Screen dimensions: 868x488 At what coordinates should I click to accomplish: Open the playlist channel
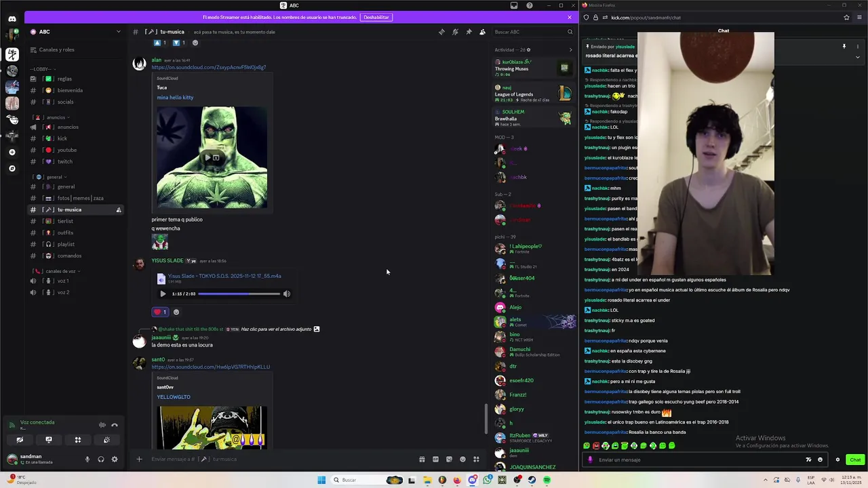75,244
